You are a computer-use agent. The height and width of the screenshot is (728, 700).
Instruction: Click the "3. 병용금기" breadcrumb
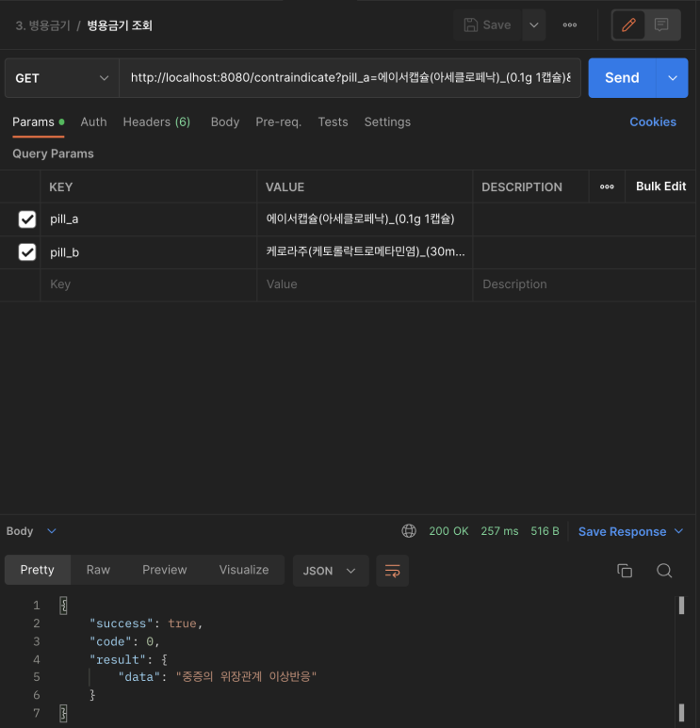(42, 25)
